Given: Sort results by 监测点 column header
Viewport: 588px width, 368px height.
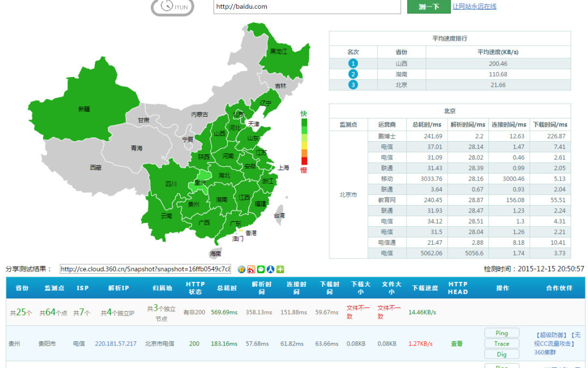Looking at the screenshot, I should (x=54, y=288).
